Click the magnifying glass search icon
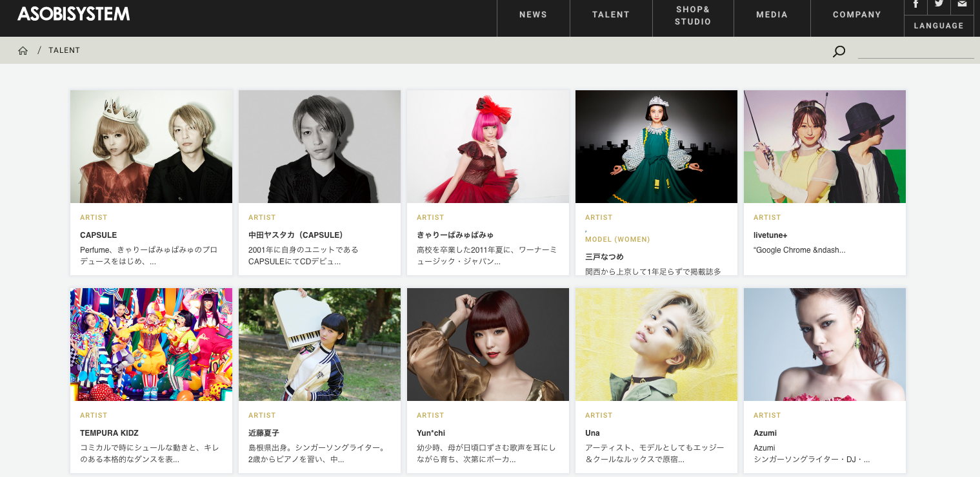The height and width of the screenshot is (477, 980). (x=839, y=52)
